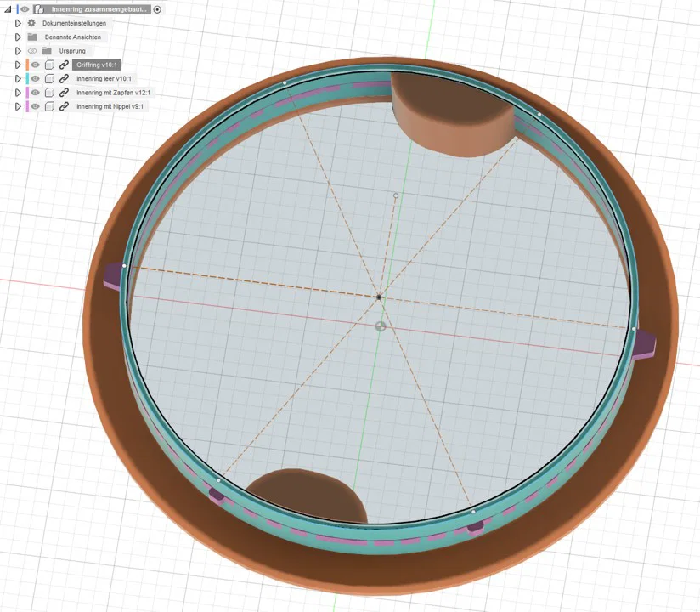
Task: Click the activate component radio button
Action: 157,9
